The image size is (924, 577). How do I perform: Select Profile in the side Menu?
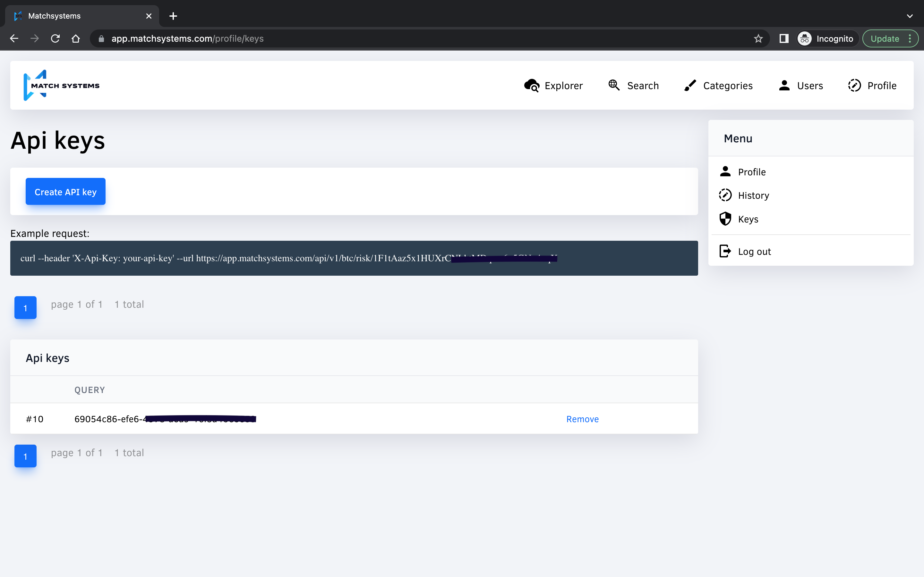click(x=751, y=172)
